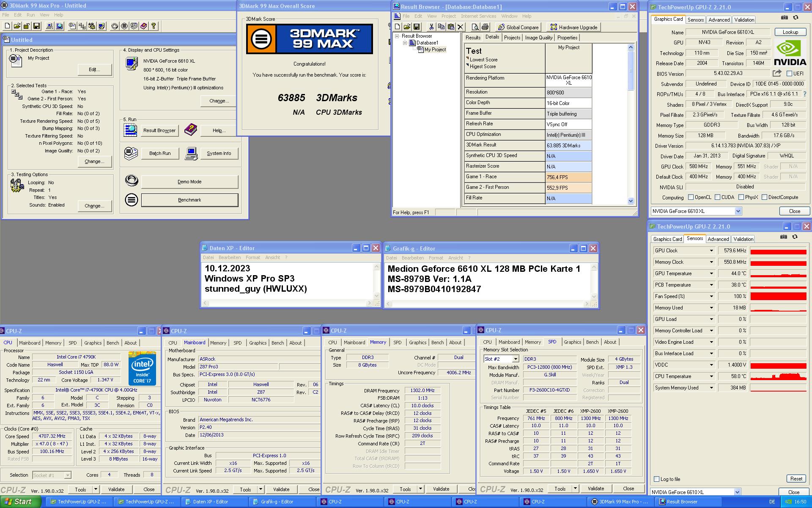Collapse the Database1 tree node
This screenshot has height=508, width=812.
405,43
